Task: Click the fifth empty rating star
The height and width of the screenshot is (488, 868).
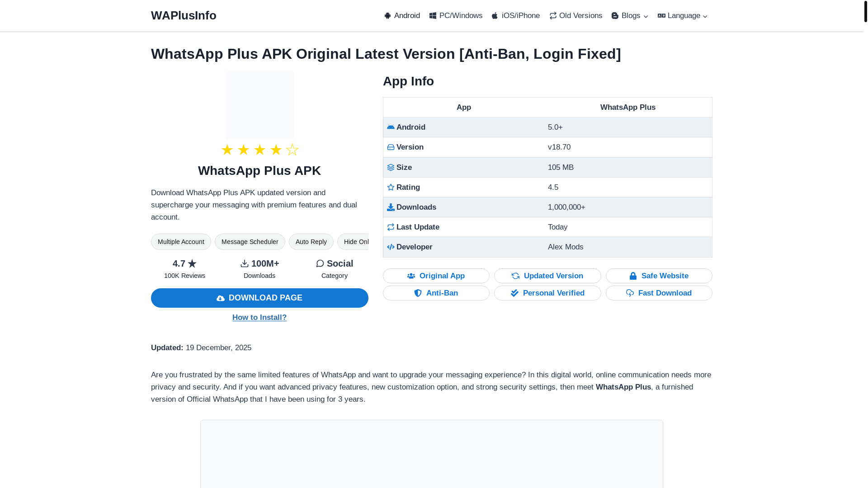Action: click(x=292, y=150)
